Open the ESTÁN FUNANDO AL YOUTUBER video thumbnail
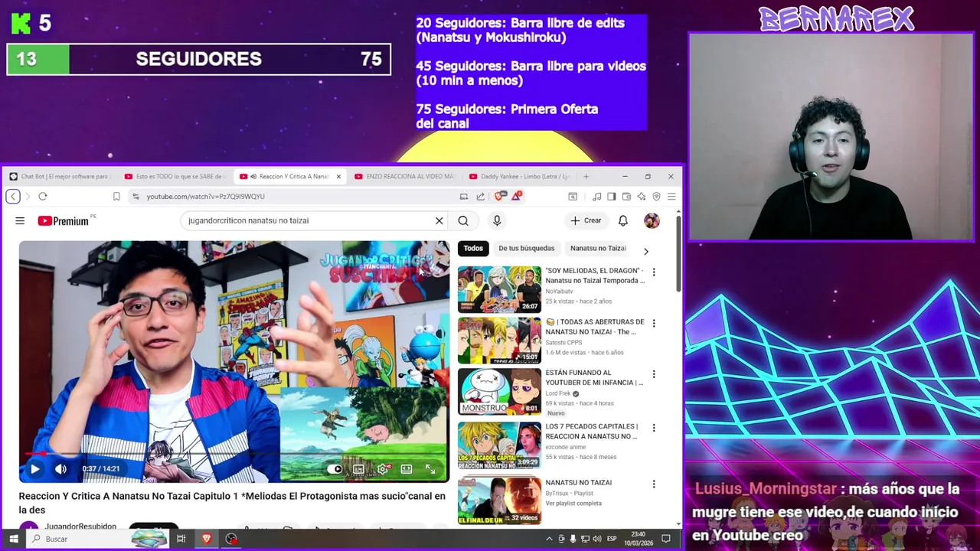The width and height of the screenshot is (980, 551). tap(499, 392)
